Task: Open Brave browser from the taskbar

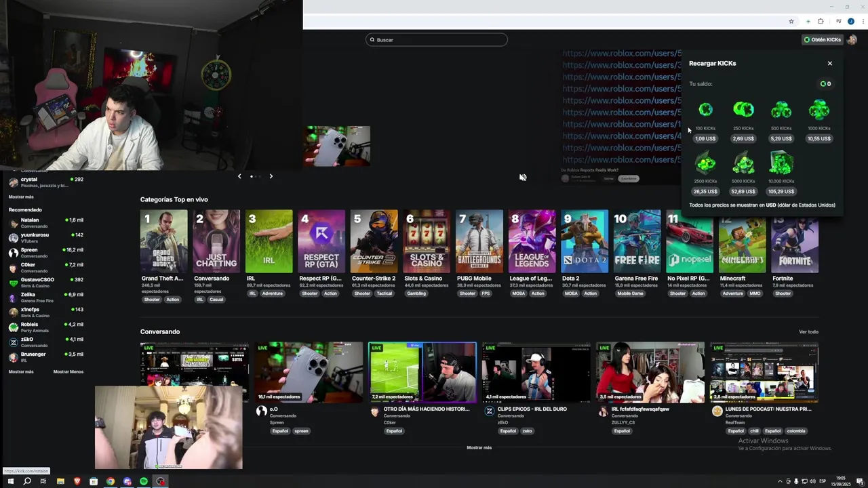Action: pos(77,481)
